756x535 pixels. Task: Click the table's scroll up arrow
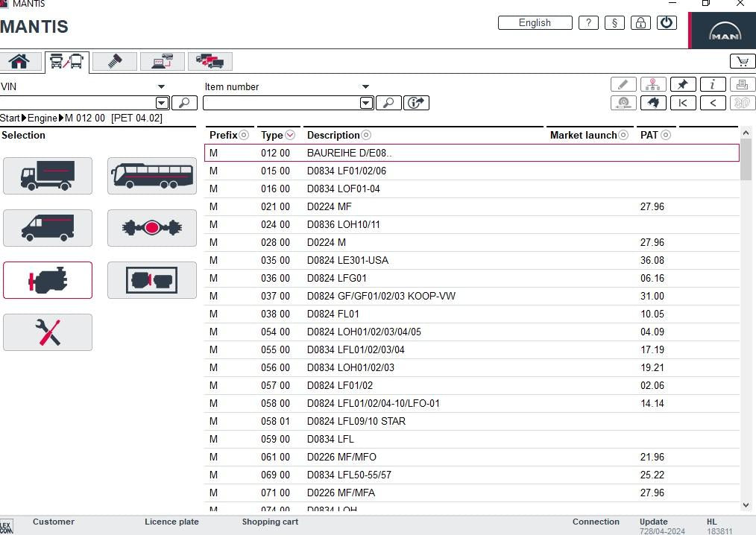(746, 132)
